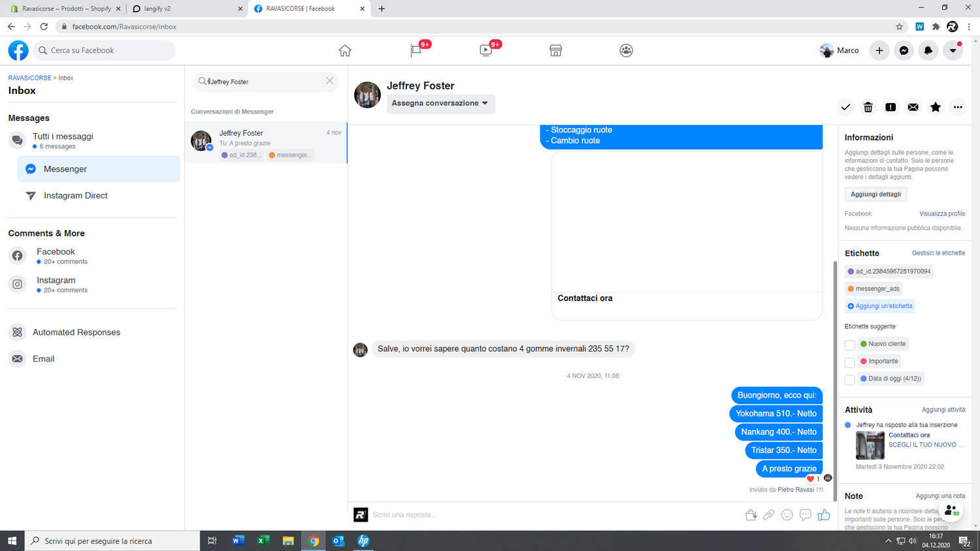
Task: Mark conversation as unread envelope icon
Action: tap(913, 107)
